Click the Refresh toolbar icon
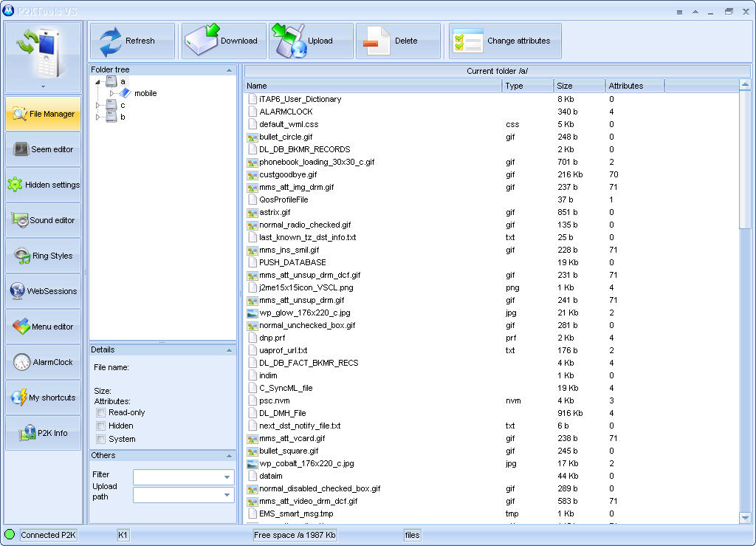 tap(111, 41)
